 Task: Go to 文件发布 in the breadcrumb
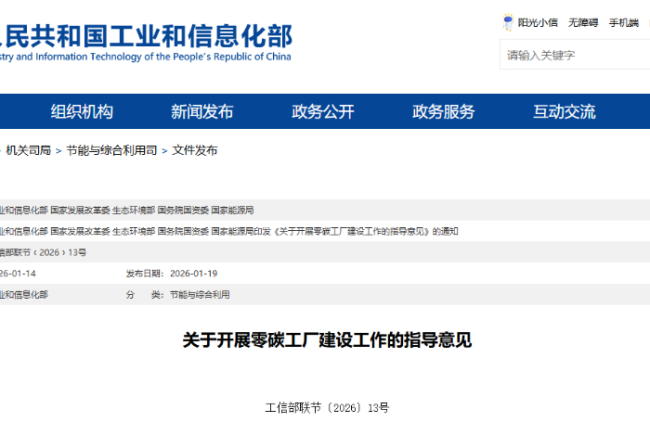tap(194, 150)
